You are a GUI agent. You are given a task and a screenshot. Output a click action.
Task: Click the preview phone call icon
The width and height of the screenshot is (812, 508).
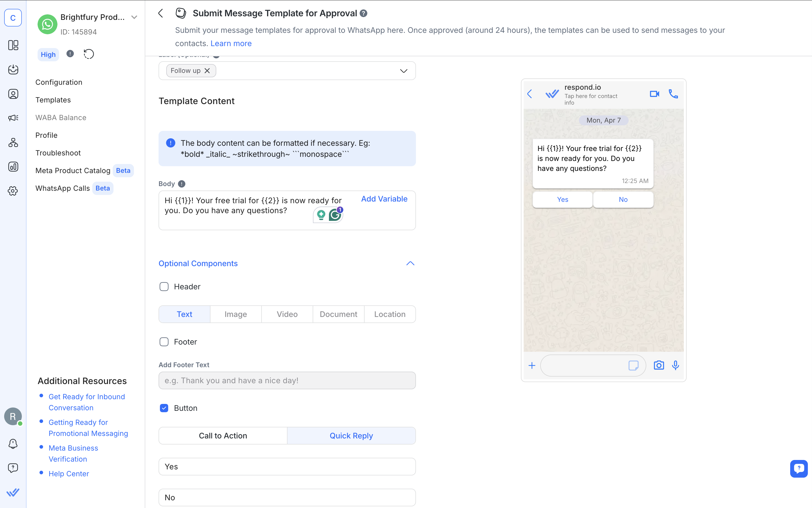click(x=673, y=94)
